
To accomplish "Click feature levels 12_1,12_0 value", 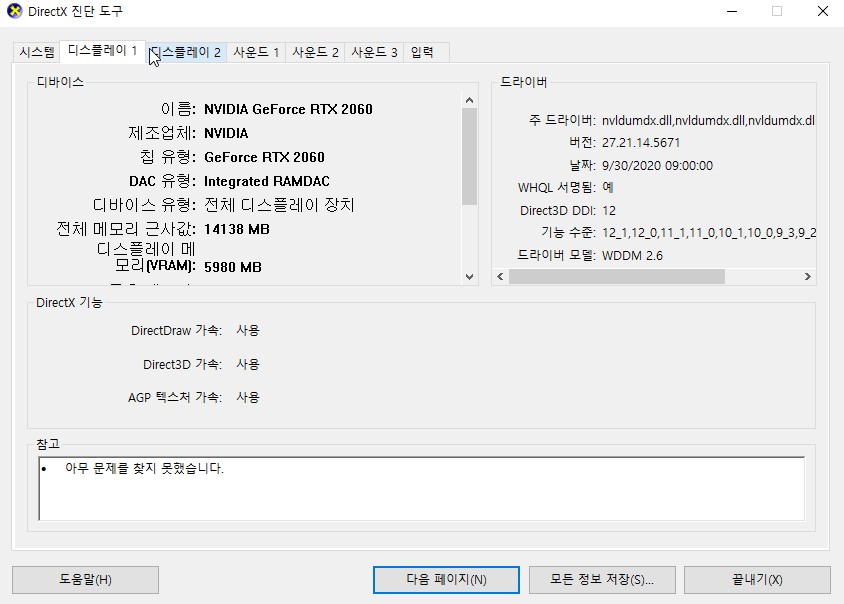I will (x=709, y=233).
